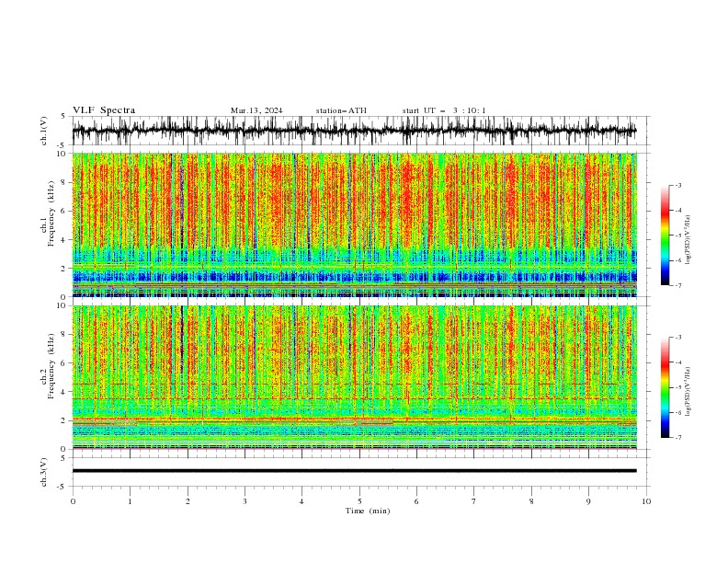Viewport: 728px width, 563px height.
Task: Click the "station=ATH" header label
Action: point(341,110)
